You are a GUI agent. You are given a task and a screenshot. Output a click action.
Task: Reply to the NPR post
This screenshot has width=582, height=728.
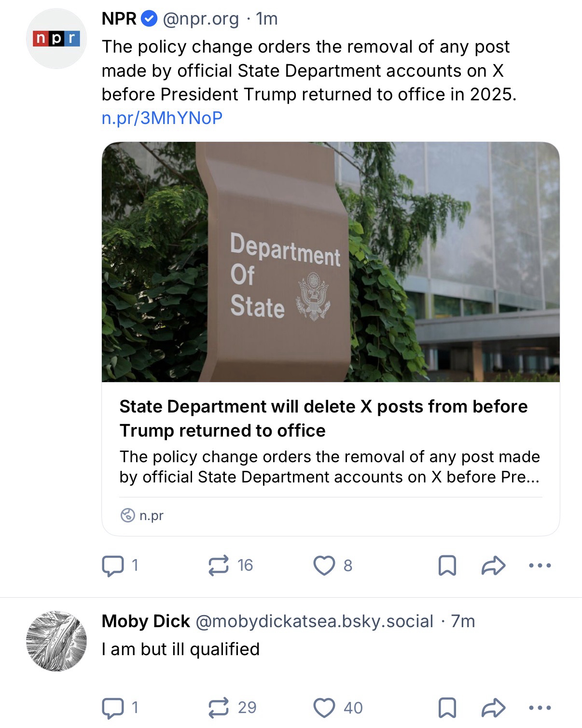coord(113,565)
